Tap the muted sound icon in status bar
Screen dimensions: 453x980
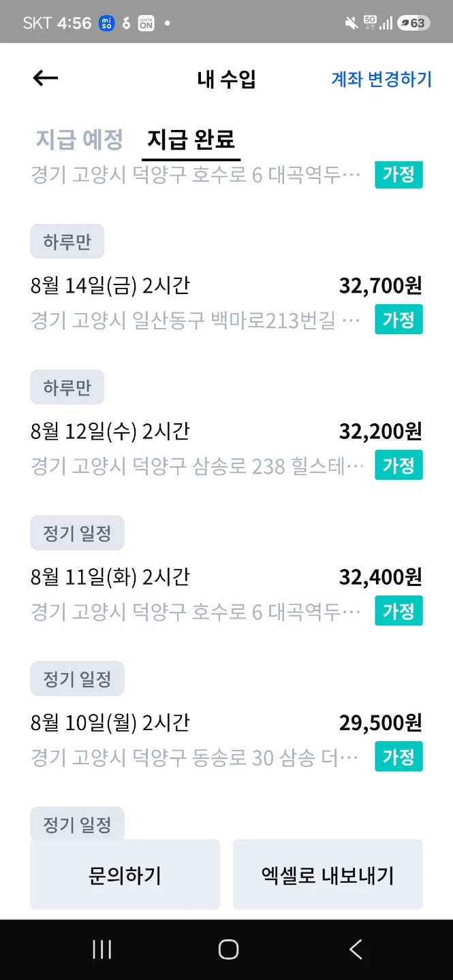(x=352, y=23)
